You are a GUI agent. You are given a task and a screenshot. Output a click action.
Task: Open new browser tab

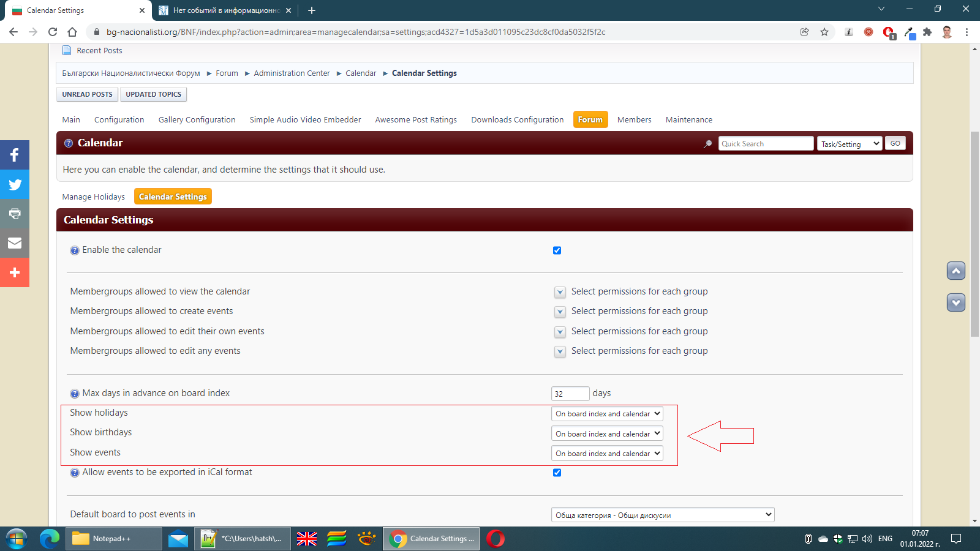312,10
